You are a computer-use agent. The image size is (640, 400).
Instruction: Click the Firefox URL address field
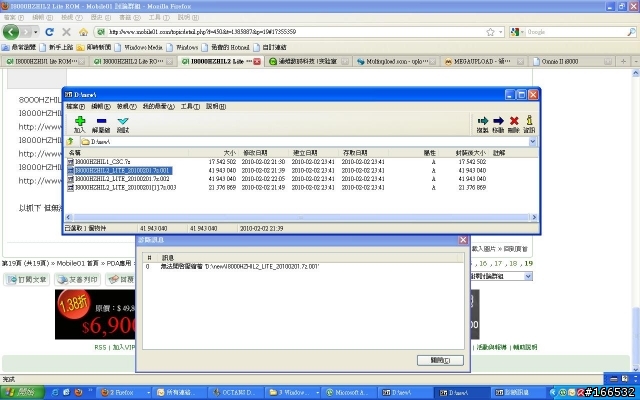click(296, 32)
